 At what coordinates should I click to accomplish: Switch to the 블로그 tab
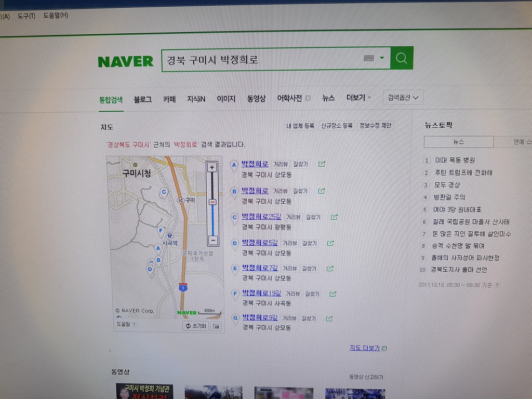142,99
